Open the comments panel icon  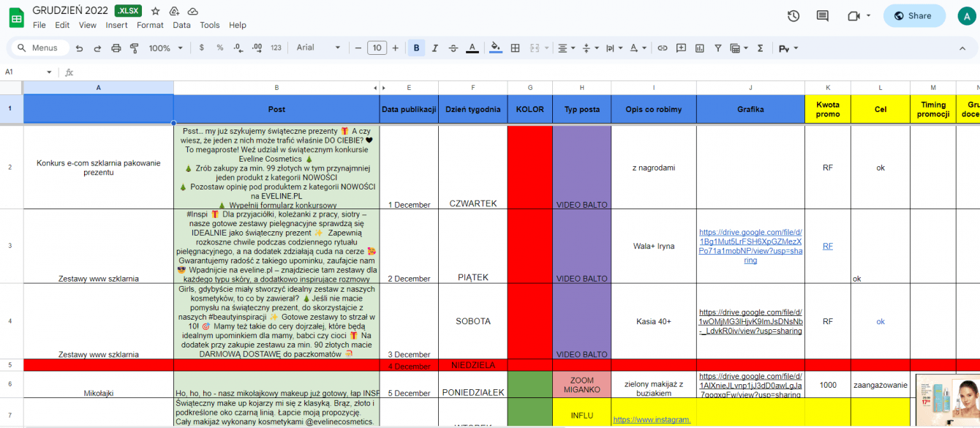823,16
